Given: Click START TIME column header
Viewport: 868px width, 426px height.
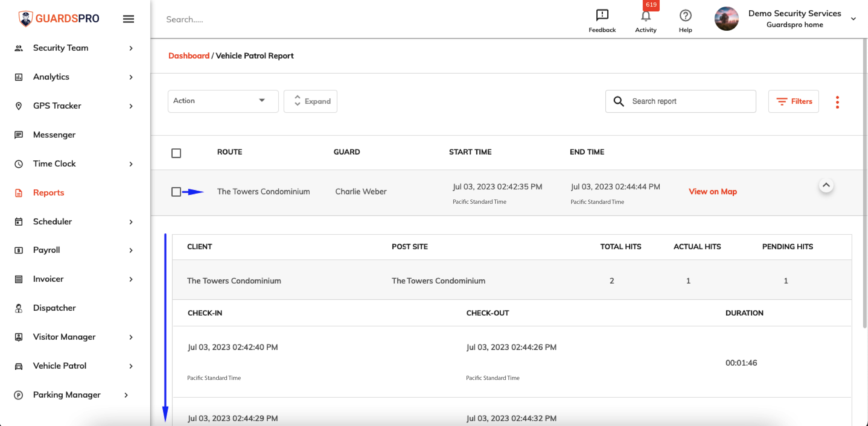Looking at the screenshot, I should 470,152.
